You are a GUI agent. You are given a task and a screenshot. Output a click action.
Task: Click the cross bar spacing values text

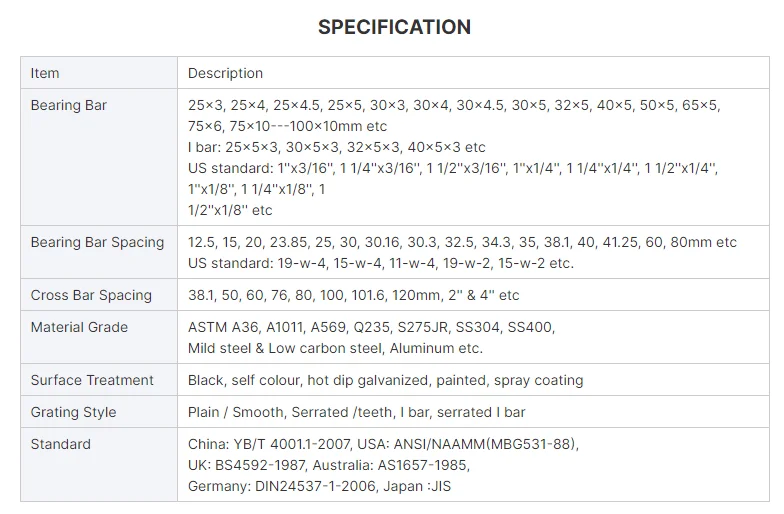point(353,295)
